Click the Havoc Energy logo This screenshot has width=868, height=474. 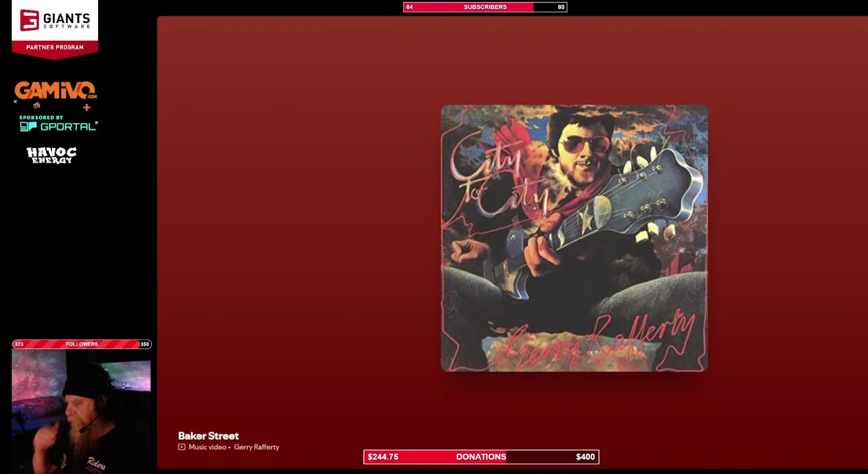(x=51, y=155)
